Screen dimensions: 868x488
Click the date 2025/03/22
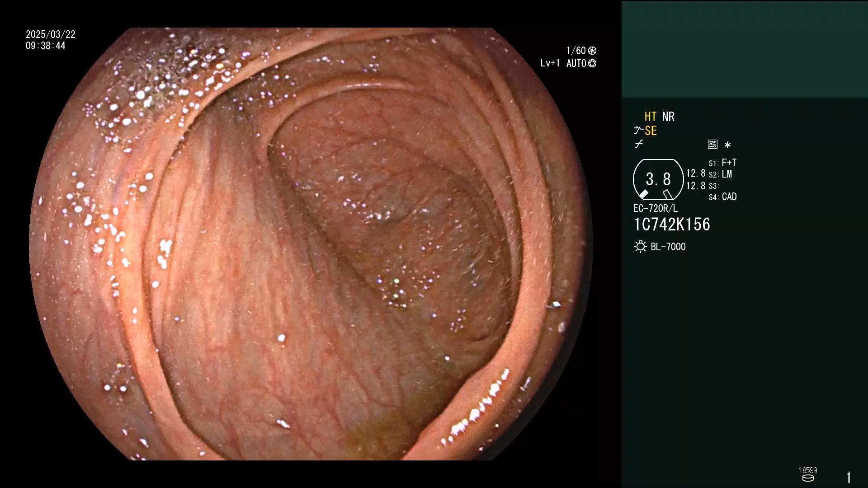pyautogui.click(x=51, y=34)
